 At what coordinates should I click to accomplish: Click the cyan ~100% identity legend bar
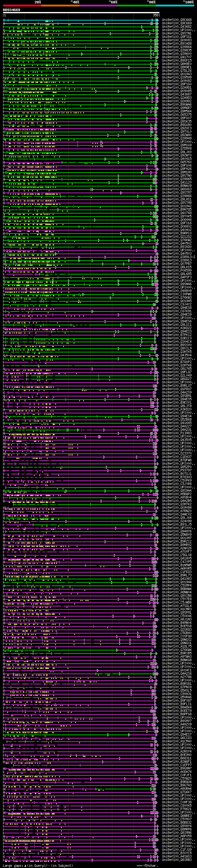tap(175, 6)
